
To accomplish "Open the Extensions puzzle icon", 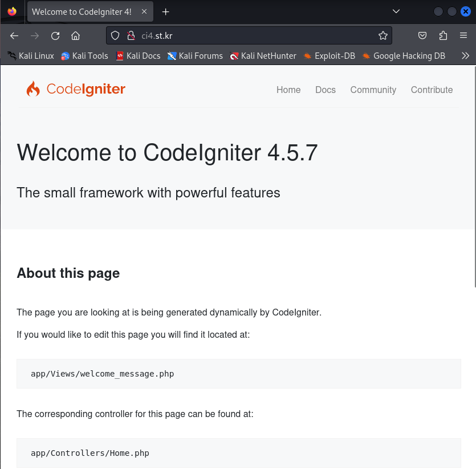I will 443,35.
